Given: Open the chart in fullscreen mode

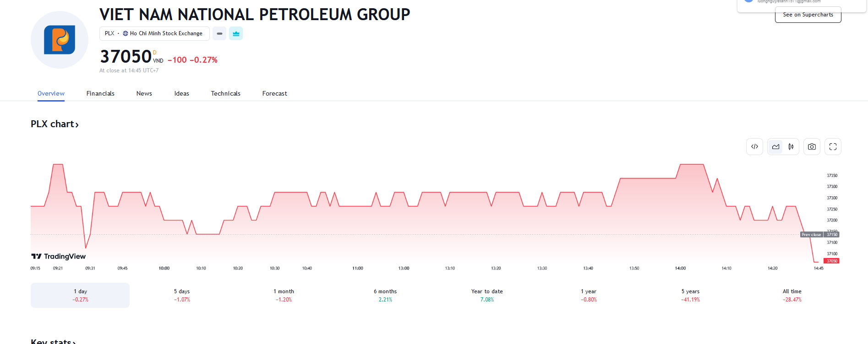Looking at the screenshot, I should point(833,147).
